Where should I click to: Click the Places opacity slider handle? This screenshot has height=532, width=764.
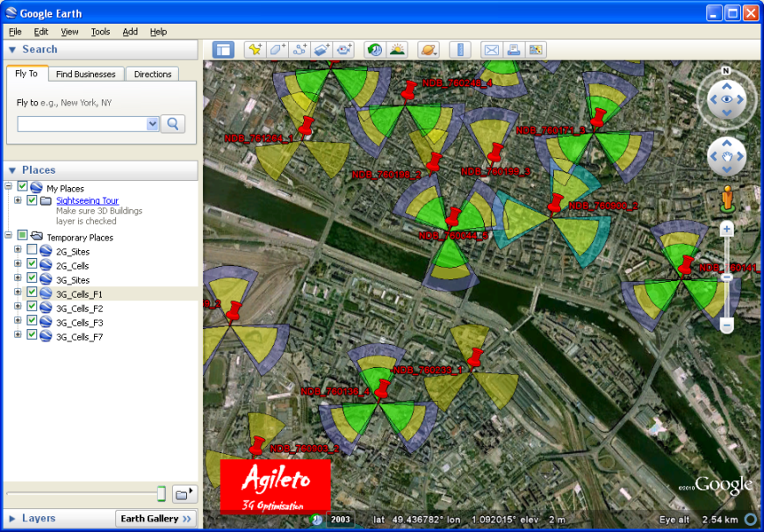point(161,494)
